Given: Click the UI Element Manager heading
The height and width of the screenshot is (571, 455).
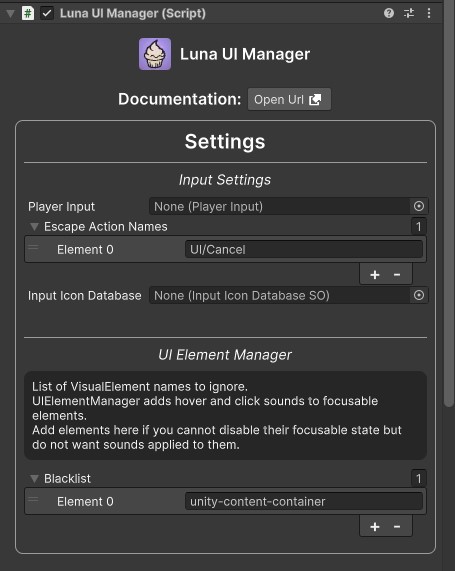Looking at the screenshot, I should (x=225, y=355).
